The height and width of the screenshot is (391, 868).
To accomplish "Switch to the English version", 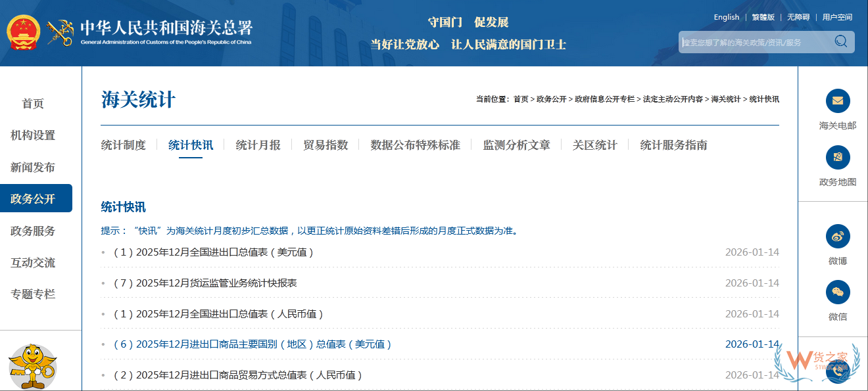I will [726, 17].
